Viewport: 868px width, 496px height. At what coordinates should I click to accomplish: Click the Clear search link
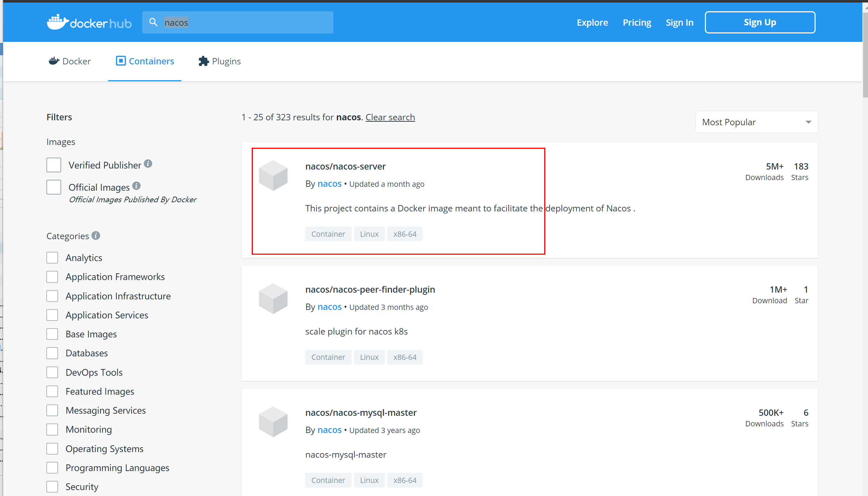[x=390, y=117]
